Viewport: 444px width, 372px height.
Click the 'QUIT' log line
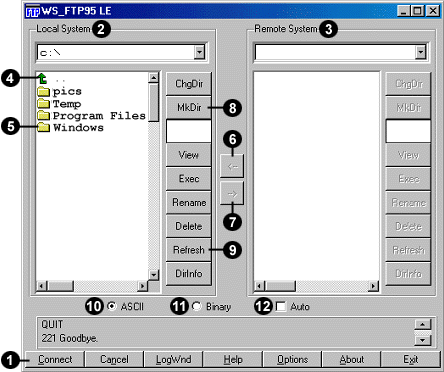click(52, 324)
